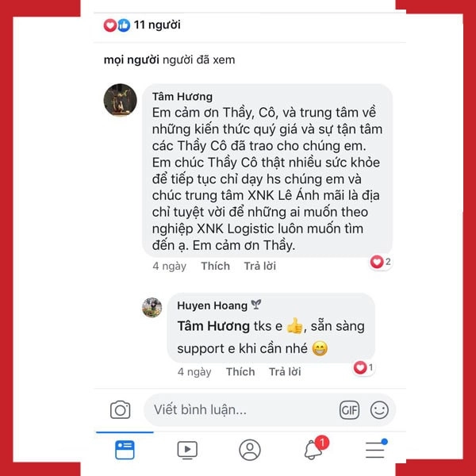Image resolution: width=476 pixels, height=476 pixels.
Task: Open the notifications bell with badge
Action: pos(316,447)
